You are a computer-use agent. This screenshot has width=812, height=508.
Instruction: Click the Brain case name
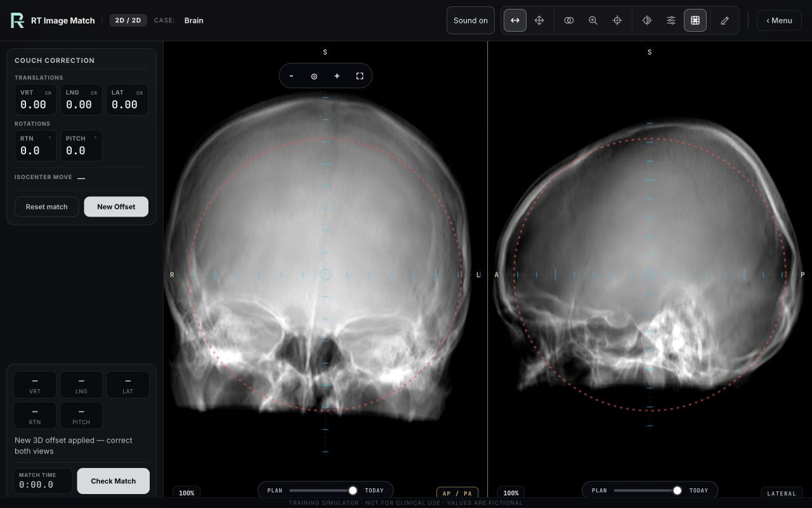194,20
